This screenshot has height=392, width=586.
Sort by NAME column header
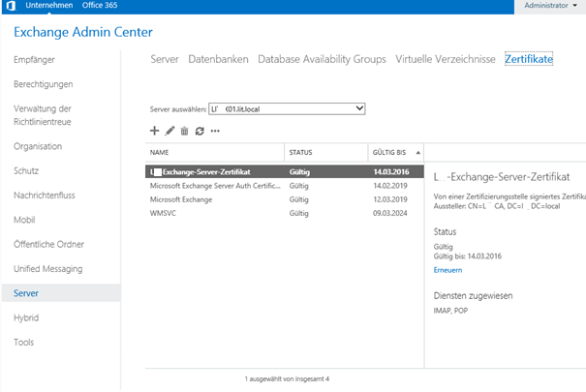pyautogui.click(x=214, y=152)
